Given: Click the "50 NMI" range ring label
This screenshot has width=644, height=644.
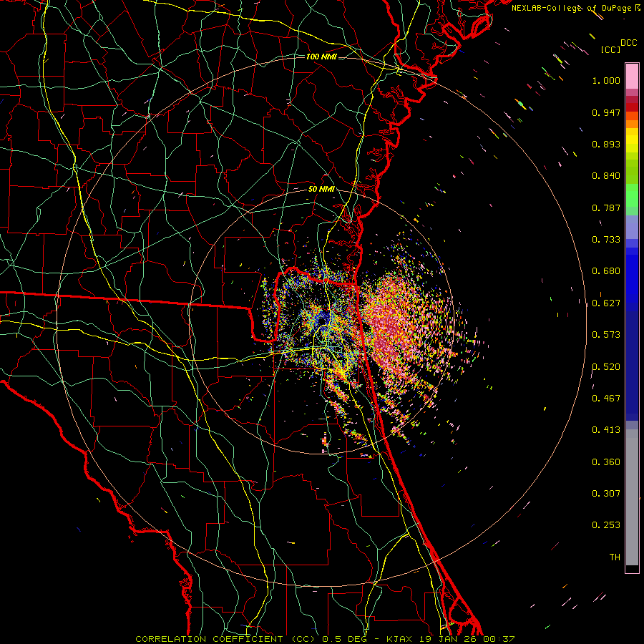Looking at the screenshot, I should point(321,190).
